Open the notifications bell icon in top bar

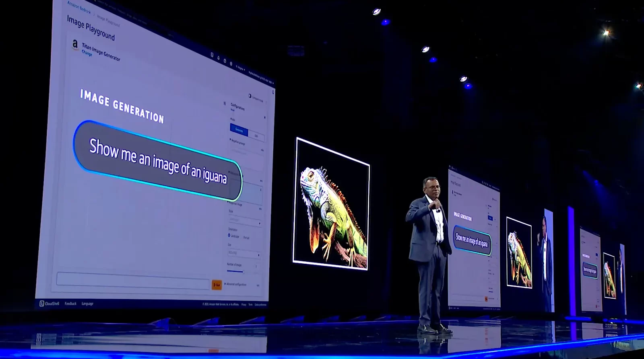point(219,58)
